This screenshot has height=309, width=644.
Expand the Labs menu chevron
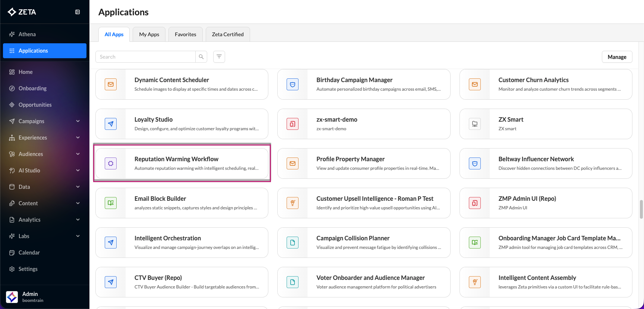78,236
